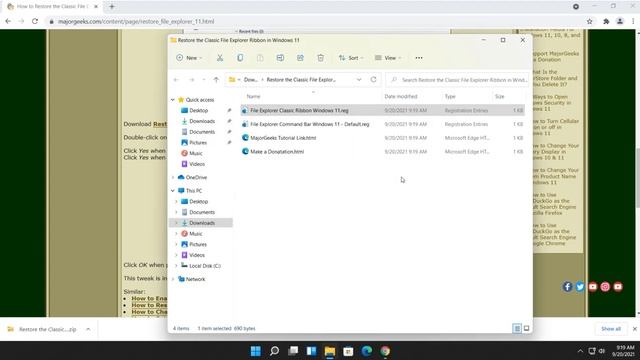Viewport: 640px width, 360px height.
Task: Select Make a Donation.html file
Action: [x=277, y=151]
